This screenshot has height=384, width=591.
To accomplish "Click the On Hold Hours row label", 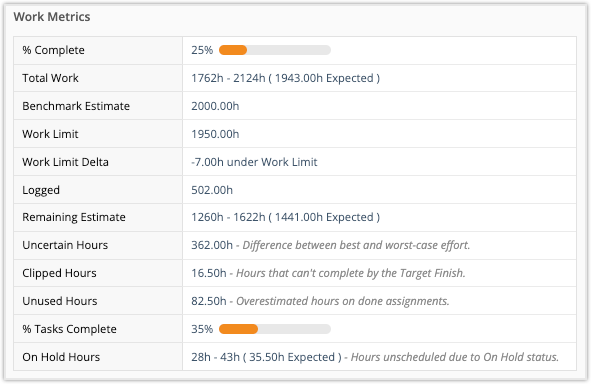I will [x=61, y=357].
